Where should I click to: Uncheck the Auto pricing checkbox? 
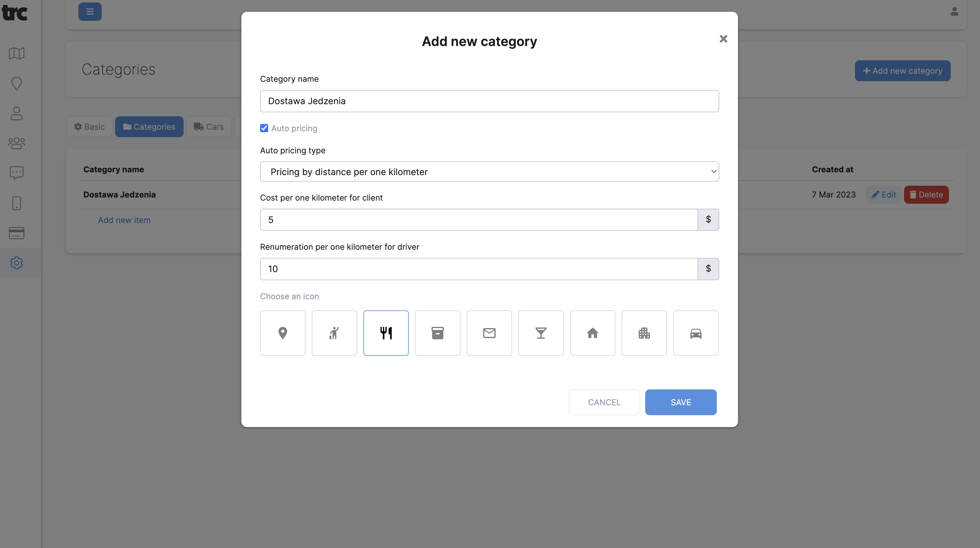pyautogui.click(x=264, y=128)
